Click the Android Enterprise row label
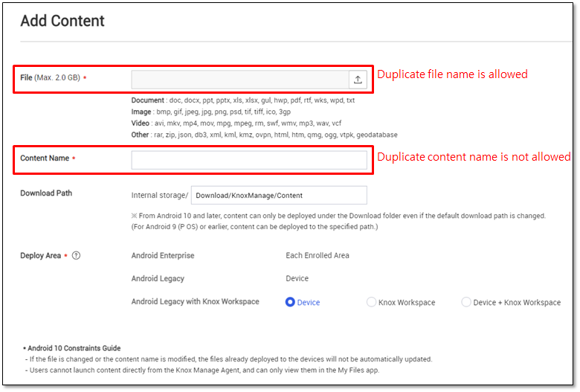Screen dimensions: 580x392 coord(163,255)
